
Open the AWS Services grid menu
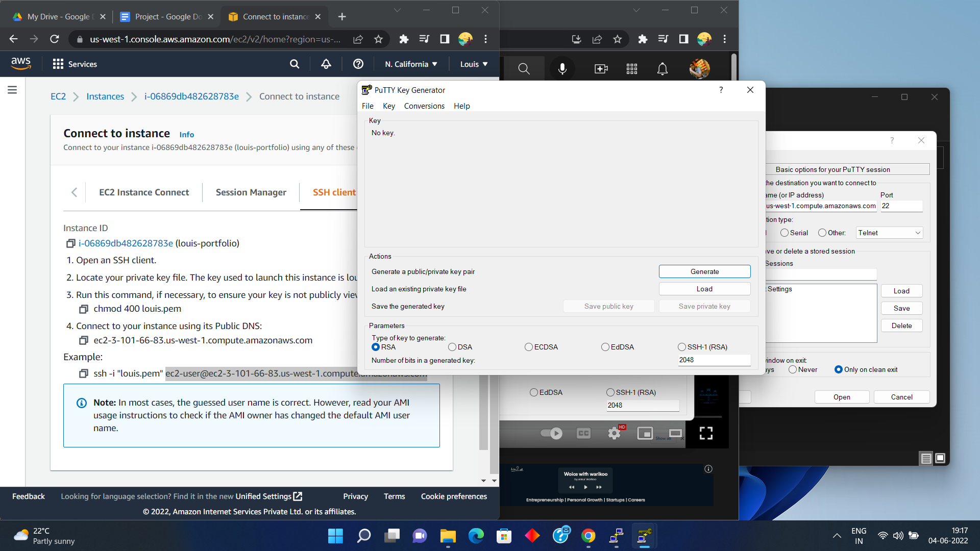(x=58, y=64)
